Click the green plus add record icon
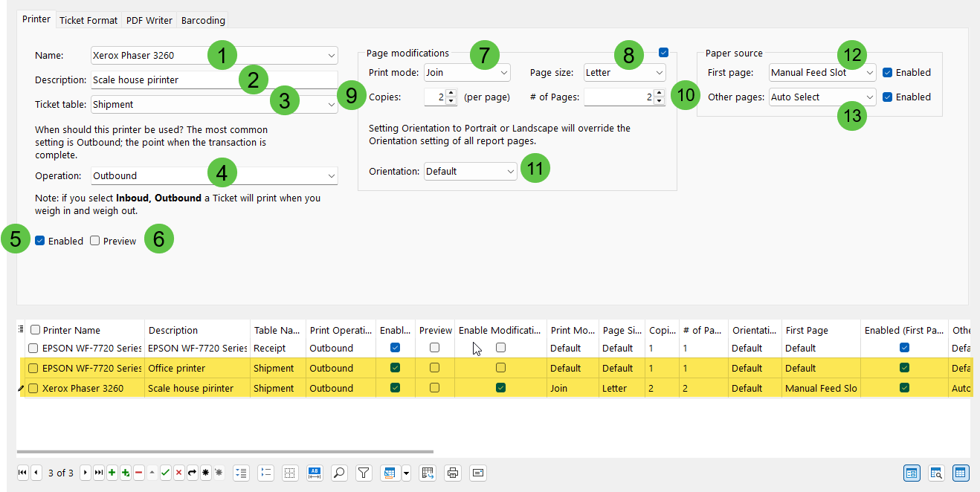This screenshot has width=980, height=492. coord(112,473)
